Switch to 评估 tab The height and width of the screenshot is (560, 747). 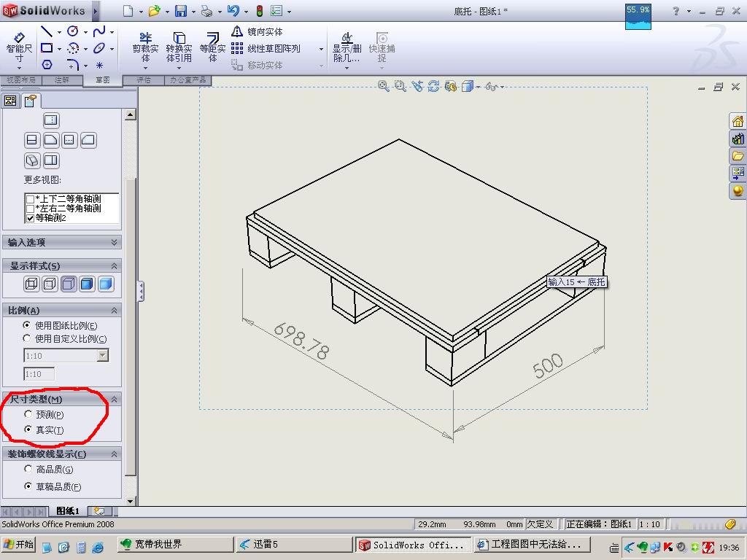(144, 80)
